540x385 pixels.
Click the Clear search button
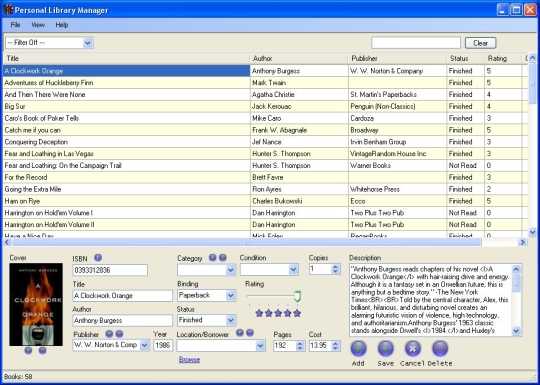coord(480,43)
